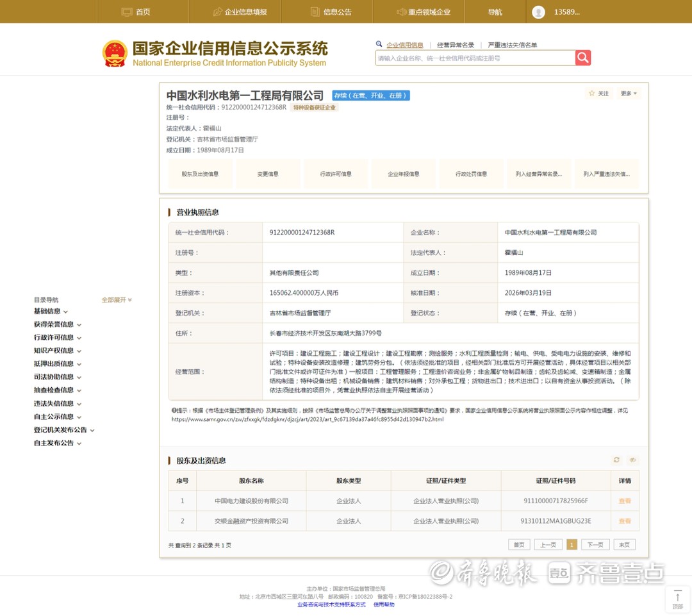Expand 知识产权信息 in directory navigation
This screenshot has width=692, height=616.
[x=58, y=351]
